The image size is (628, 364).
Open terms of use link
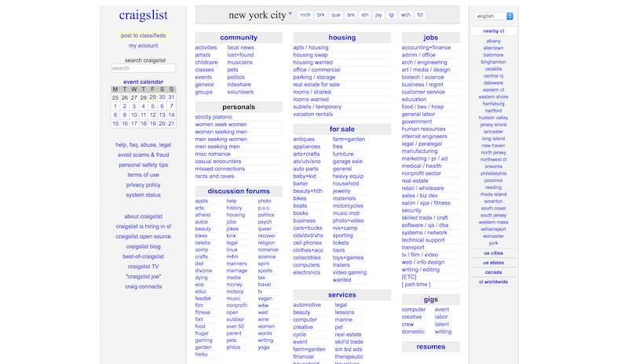(143, 175)
